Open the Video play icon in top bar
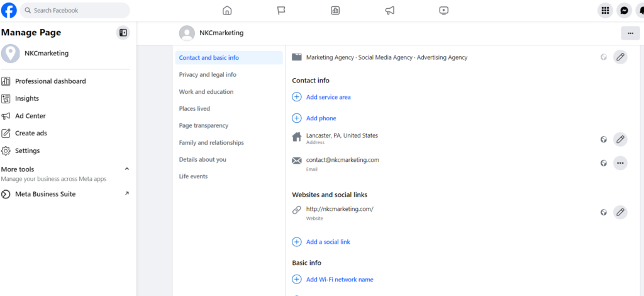This screenshot has width=644, height=296. (x=443, y=11)
